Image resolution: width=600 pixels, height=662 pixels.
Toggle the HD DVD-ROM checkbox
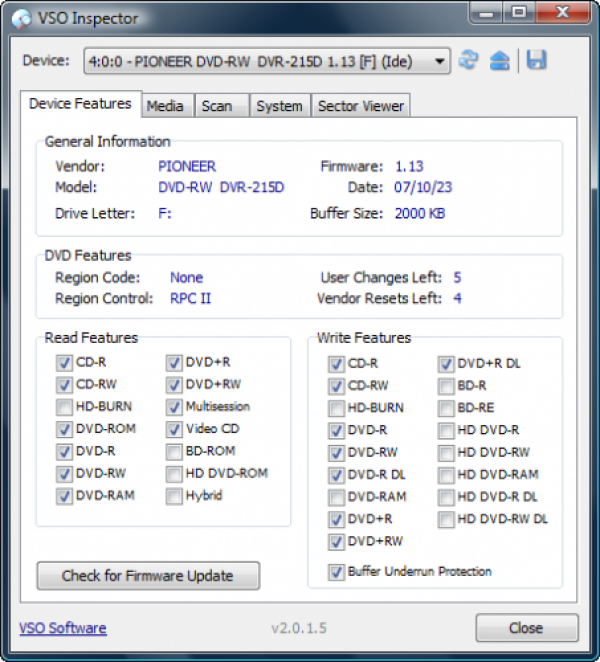click(174, 474)
